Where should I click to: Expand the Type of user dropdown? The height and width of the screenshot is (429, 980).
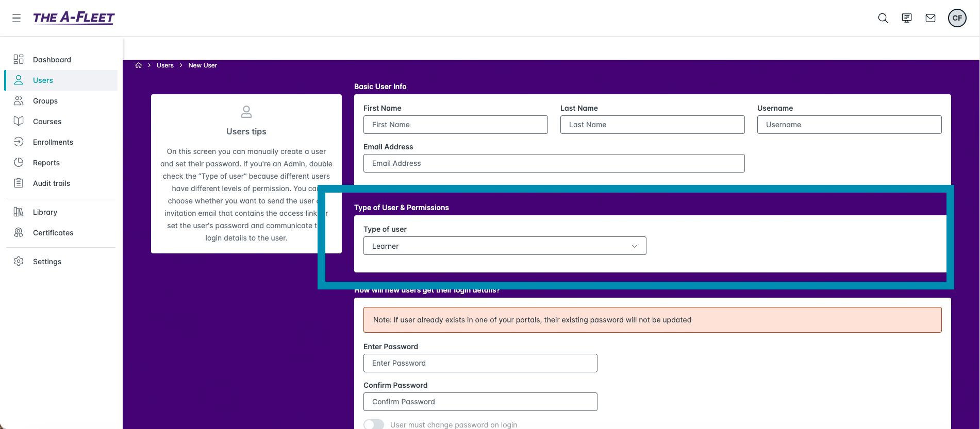[x=504, y=246]
